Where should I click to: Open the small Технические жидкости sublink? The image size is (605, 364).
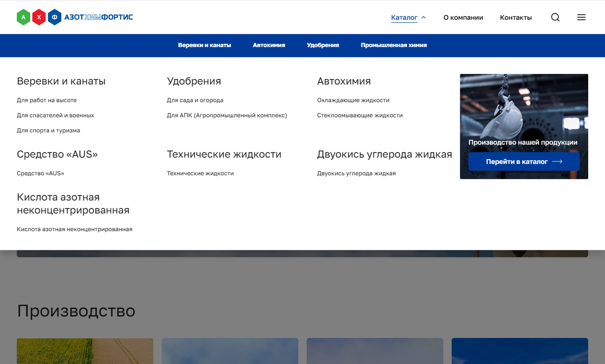[x=200, y=173]
